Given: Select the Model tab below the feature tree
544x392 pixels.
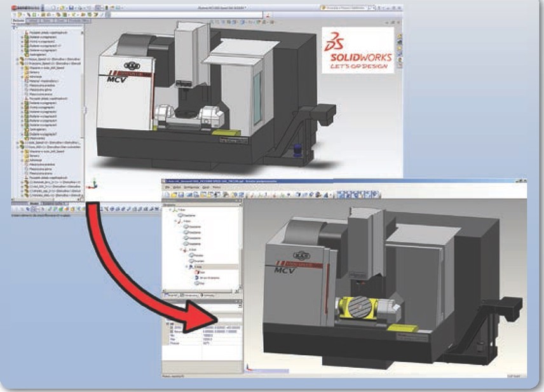Looking at the screenshot, I should [34, 204].
